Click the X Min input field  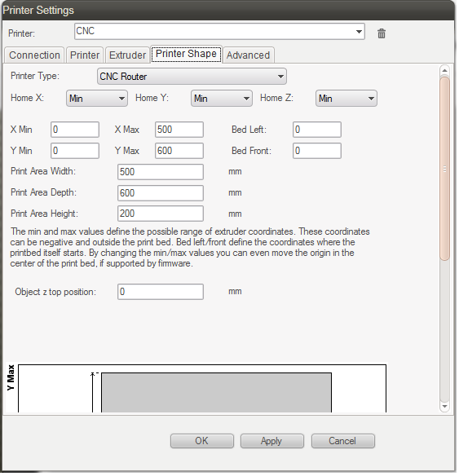[75, 130]
